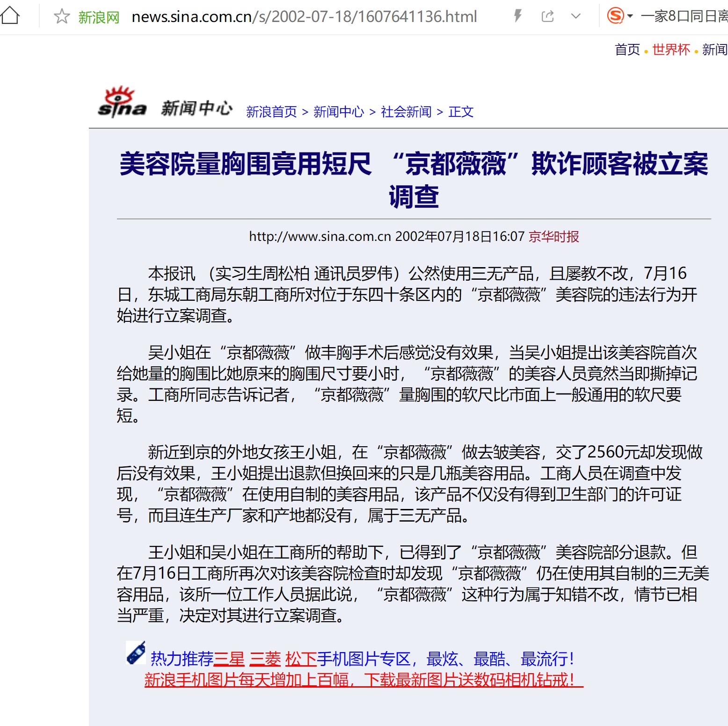Click the mobile phone promo icon
Screen dimensions: 728x726
point(136,653)
